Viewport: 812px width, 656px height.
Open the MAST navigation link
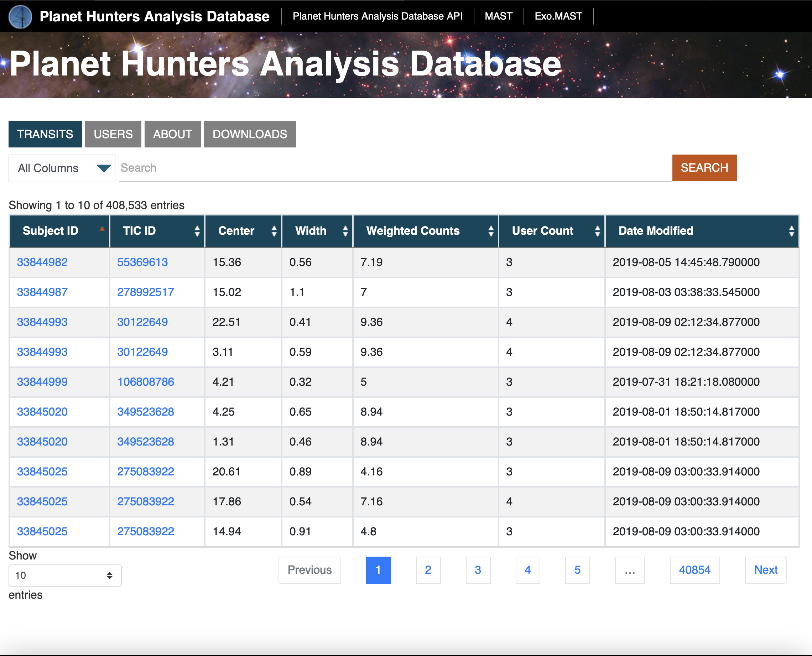pyautogui.click(x=498, y=16)
